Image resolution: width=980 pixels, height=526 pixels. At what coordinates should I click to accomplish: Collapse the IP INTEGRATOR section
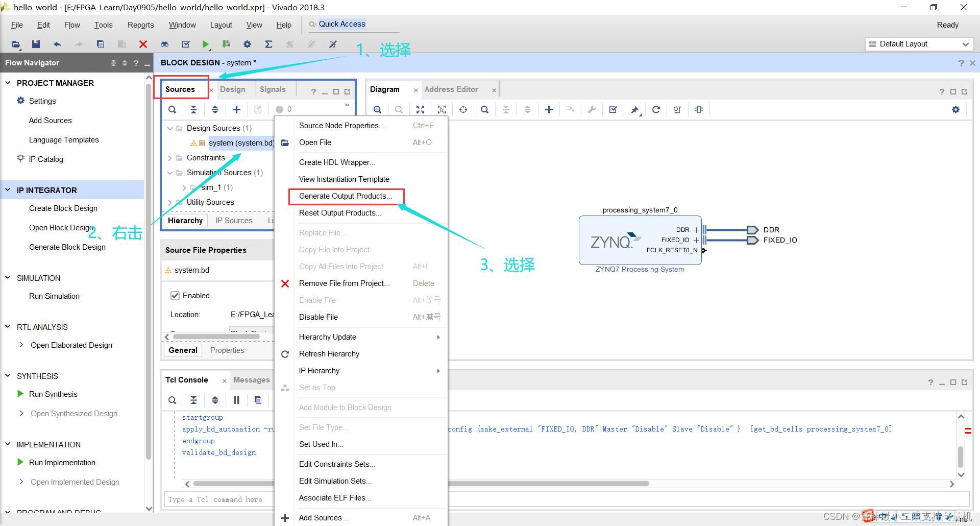point(8,190)
